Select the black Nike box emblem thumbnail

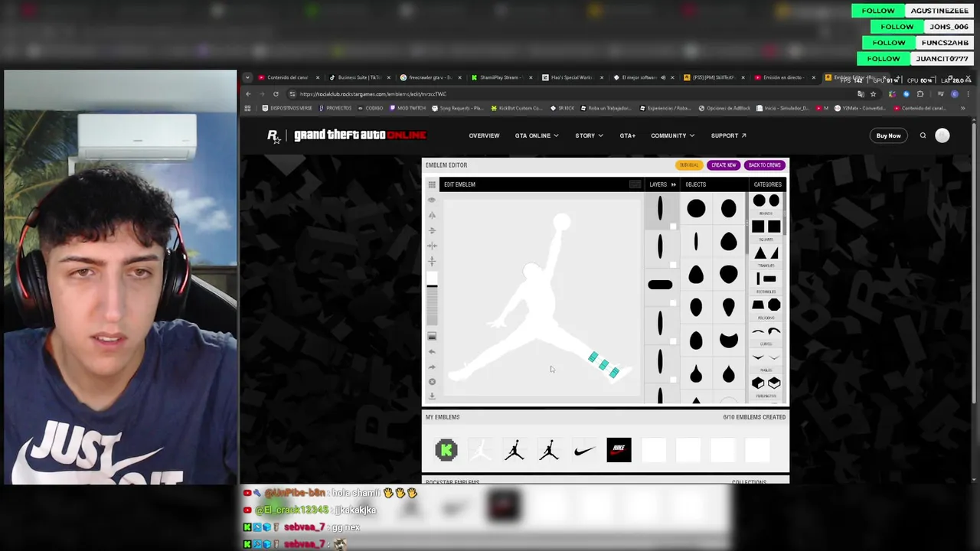click(x=619, y=450)
